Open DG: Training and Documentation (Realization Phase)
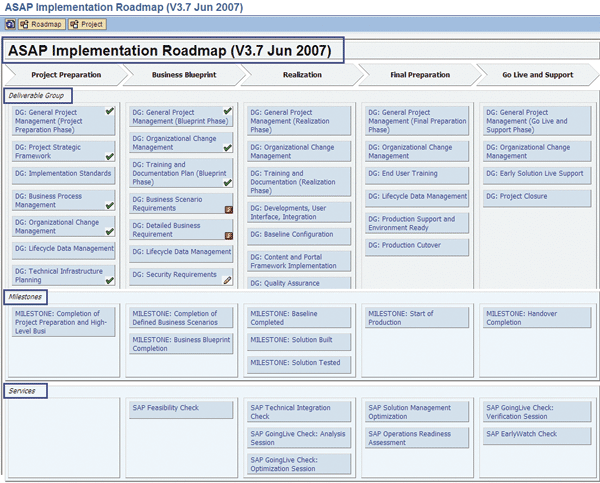Viewport: 600px width, 483px height. tap(299, 182)
